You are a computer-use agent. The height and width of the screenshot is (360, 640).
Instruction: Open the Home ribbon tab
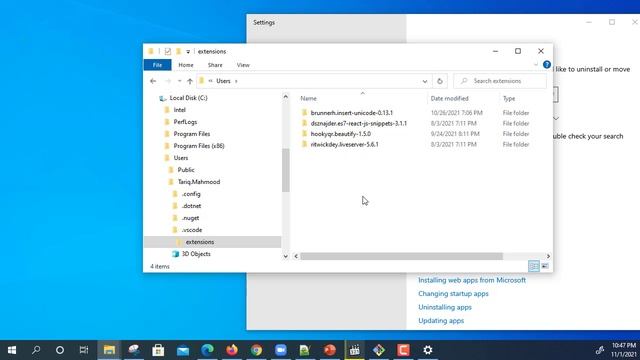(186, 65)
